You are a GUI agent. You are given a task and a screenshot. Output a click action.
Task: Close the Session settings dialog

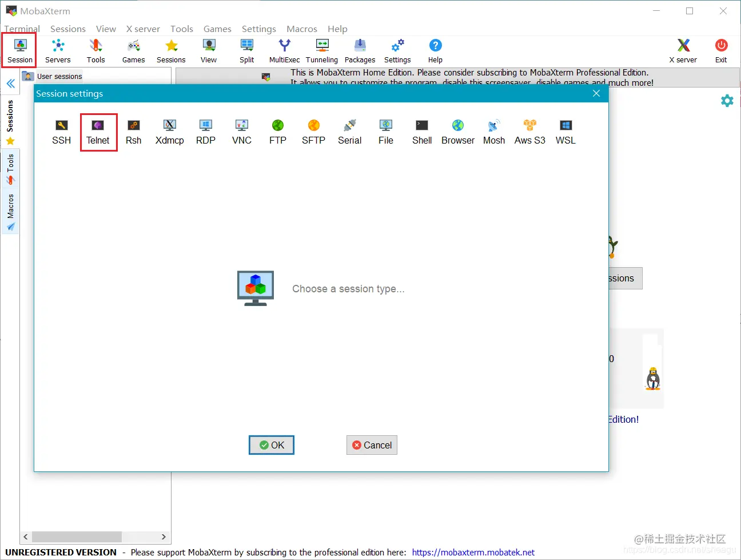[x=596, y=93]
